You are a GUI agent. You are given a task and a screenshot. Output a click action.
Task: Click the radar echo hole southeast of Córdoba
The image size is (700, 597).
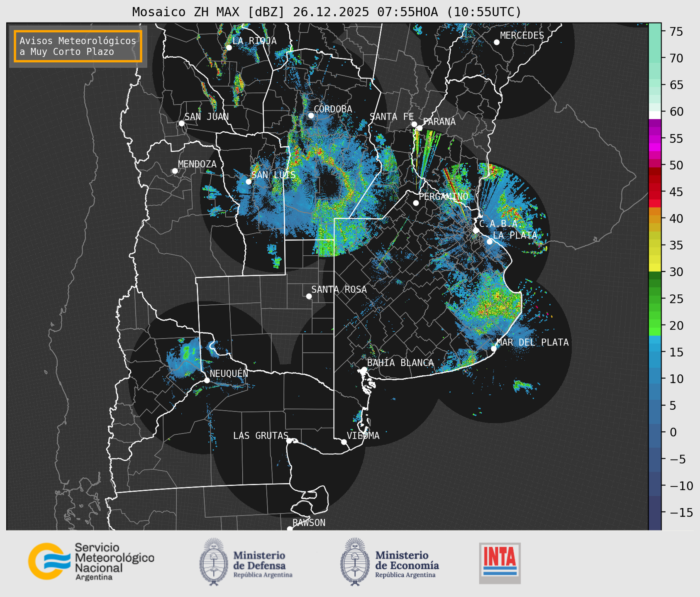pyautogui.click(x=330, y=186)
